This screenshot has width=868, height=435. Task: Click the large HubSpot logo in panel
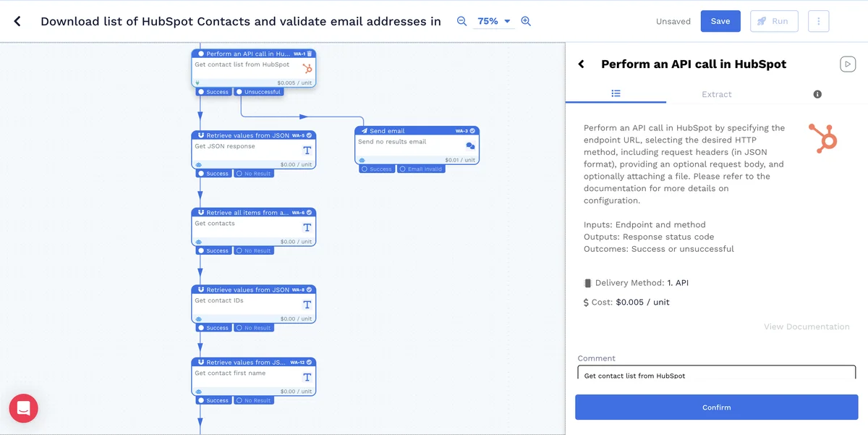click(823, 138)
